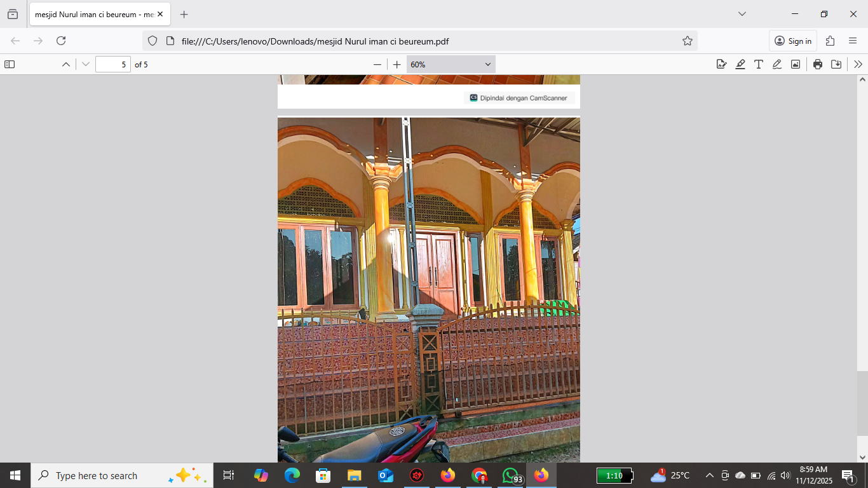Select the add image tool

796,64
